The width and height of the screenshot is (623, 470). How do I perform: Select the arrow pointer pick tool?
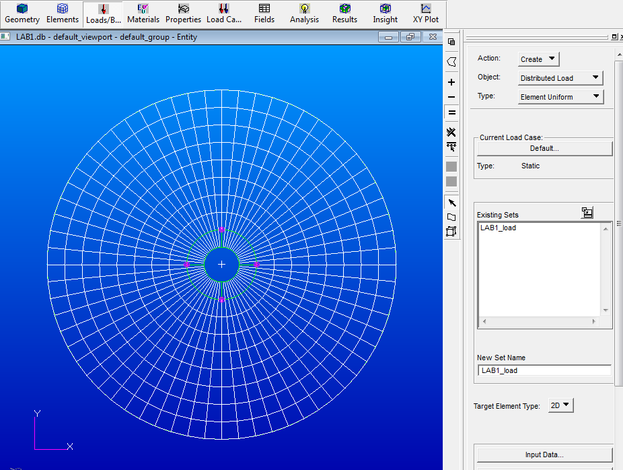click(452, 202)
